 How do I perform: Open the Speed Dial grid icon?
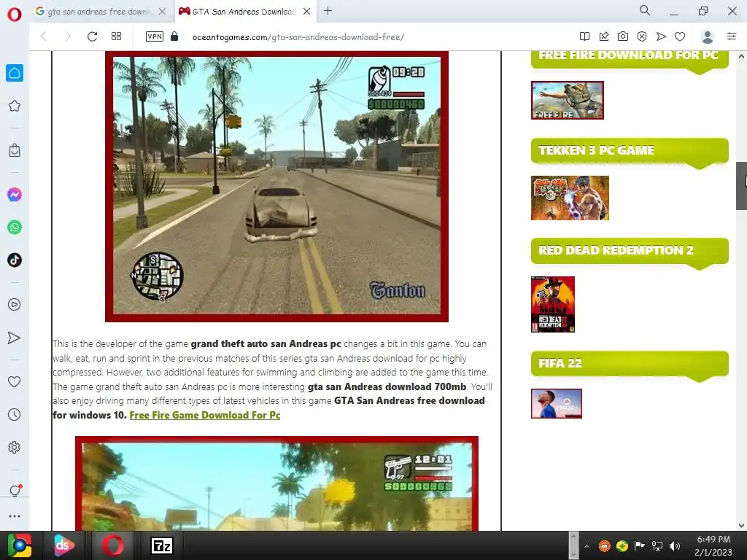point(116,36)
